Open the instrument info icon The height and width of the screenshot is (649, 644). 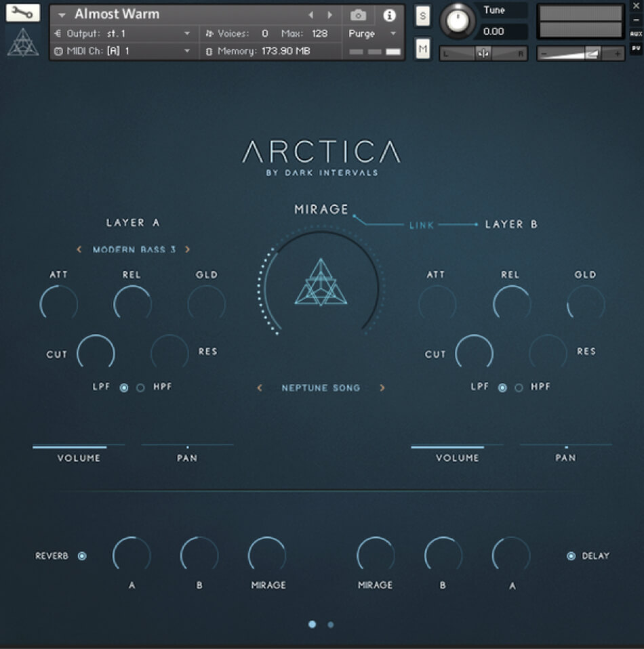click(x=389, y=15)
